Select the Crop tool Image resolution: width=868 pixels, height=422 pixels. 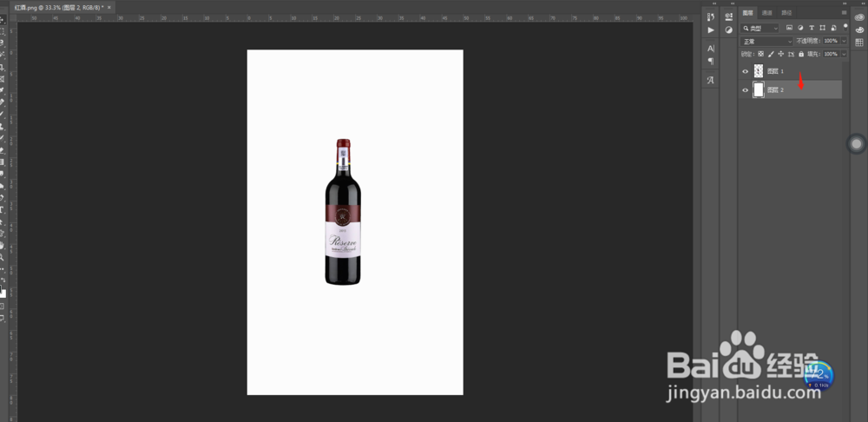3,67
